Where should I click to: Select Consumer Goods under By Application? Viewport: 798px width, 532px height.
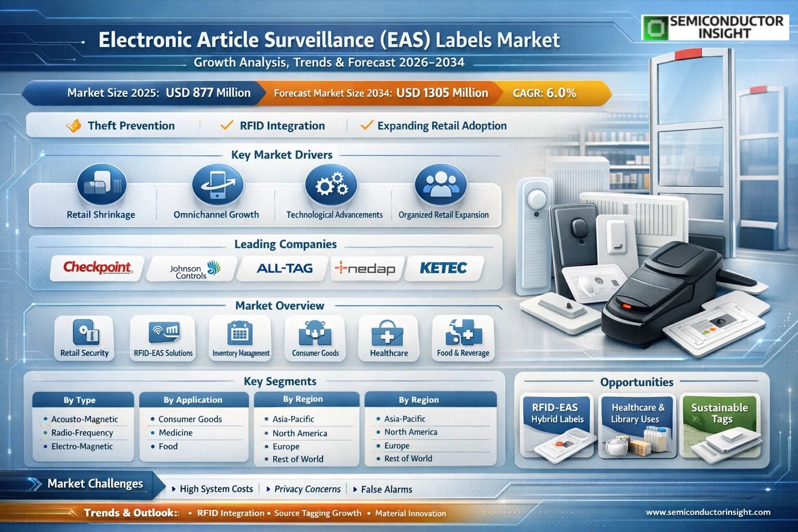tap(190, 419)
